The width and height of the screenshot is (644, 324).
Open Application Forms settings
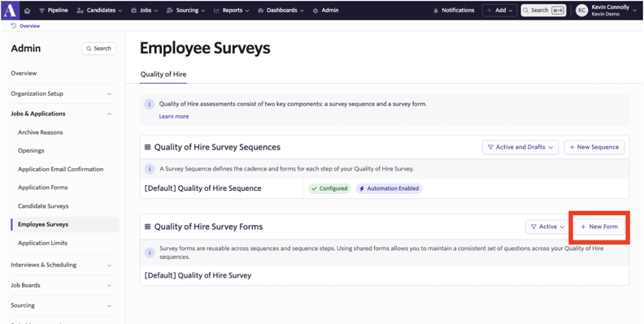pyautogui.click(x=43, y=188)
